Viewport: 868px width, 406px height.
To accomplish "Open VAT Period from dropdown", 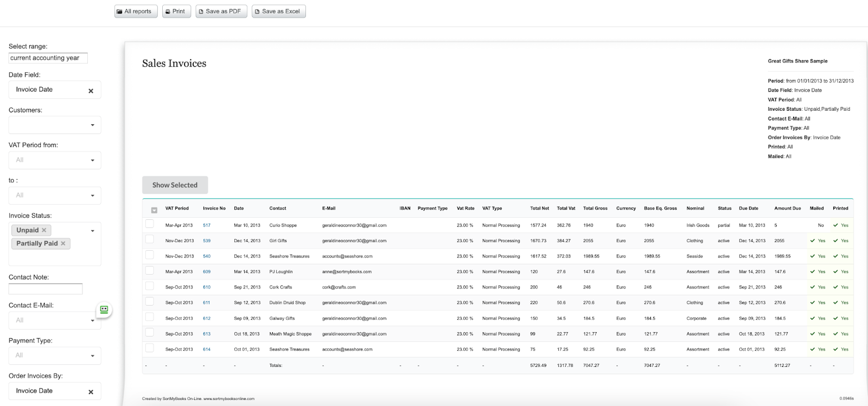I will (55, 160).
